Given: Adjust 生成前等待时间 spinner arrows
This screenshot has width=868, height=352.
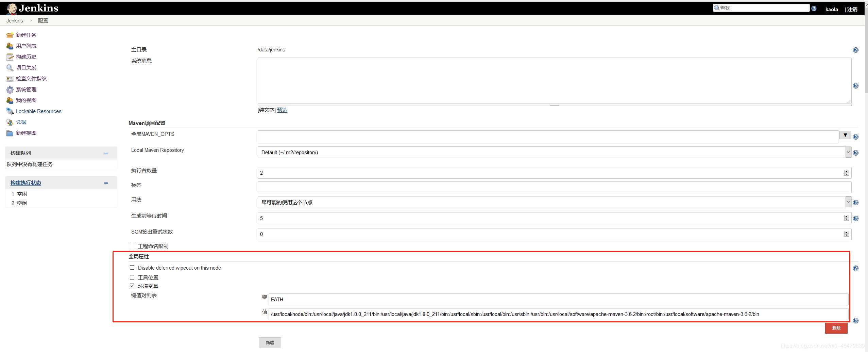Looking at the screenshot, I should (x=846, y=218).
